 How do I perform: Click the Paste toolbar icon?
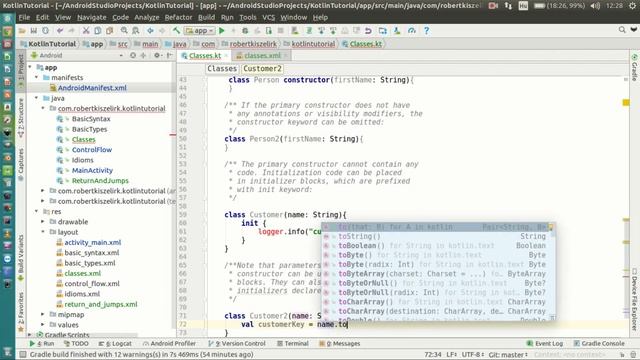point(109,31)
